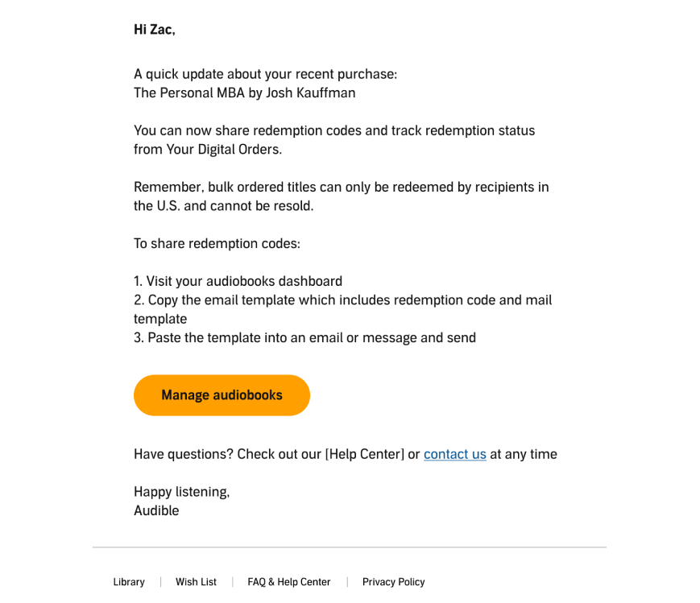Click the [Help Center] bracketed text
Viewport: 700px width, 603px height.
[x=364, y=454]
